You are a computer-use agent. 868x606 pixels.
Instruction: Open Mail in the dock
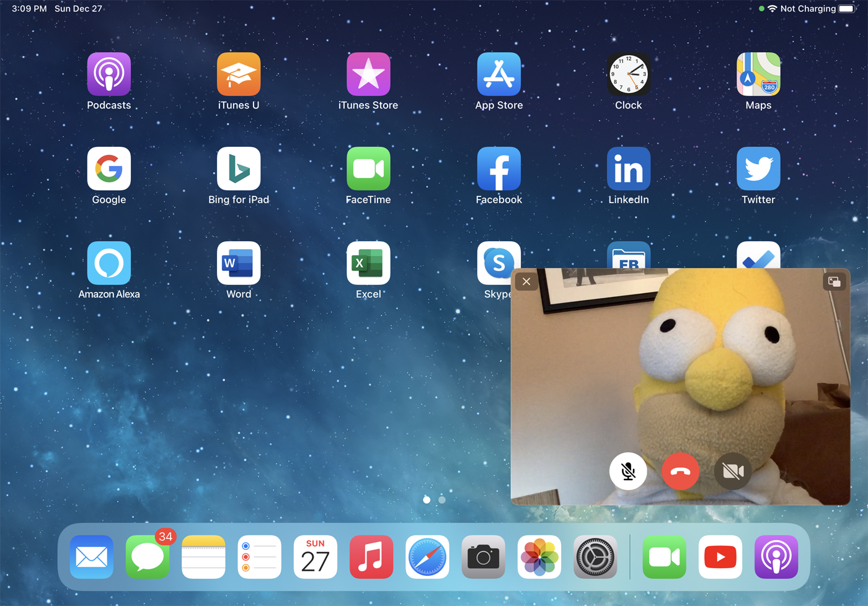(x=92, y=557)
